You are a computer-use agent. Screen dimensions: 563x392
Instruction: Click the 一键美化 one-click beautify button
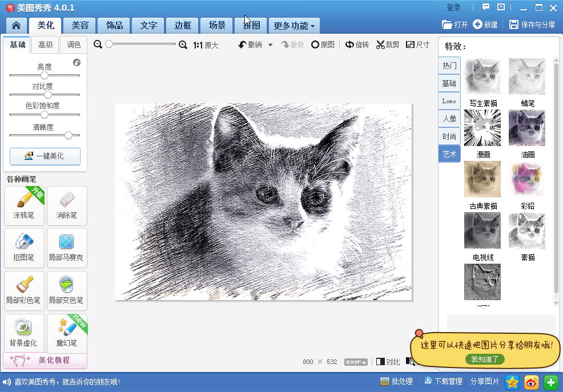pyautogui.click(x=45, y=156)
